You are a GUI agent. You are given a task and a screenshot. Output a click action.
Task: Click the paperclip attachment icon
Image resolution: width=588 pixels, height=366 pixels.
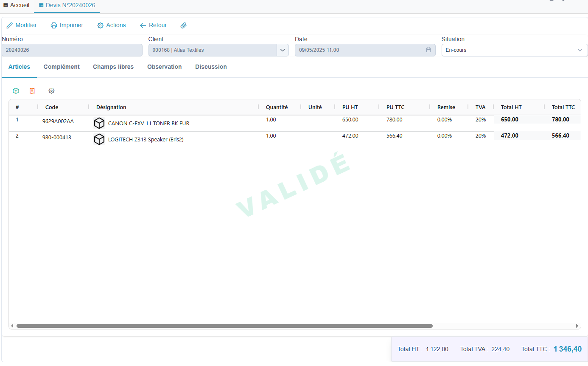183,25
